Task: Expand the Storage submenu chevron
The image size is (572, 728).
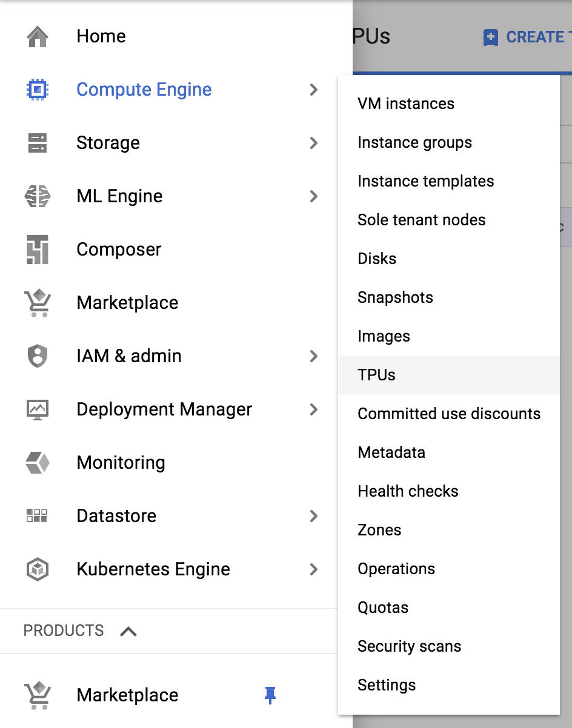Action: click(x=314, y=143)
